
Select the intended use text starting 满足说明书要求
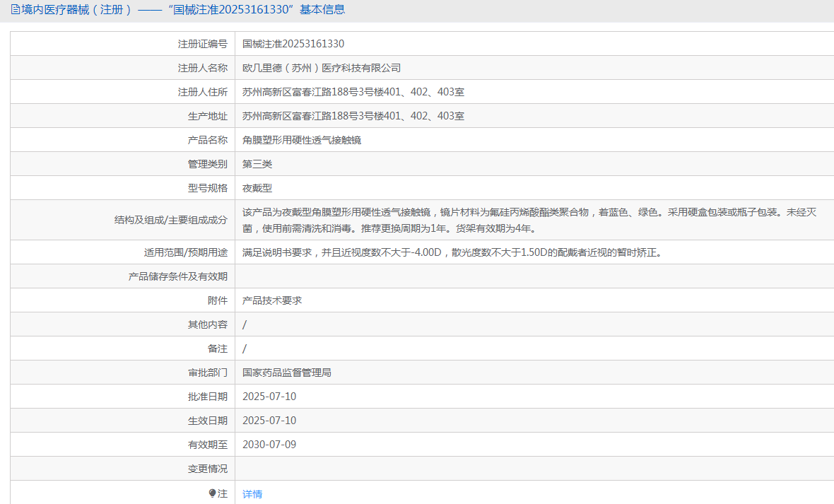click(452, 252)
